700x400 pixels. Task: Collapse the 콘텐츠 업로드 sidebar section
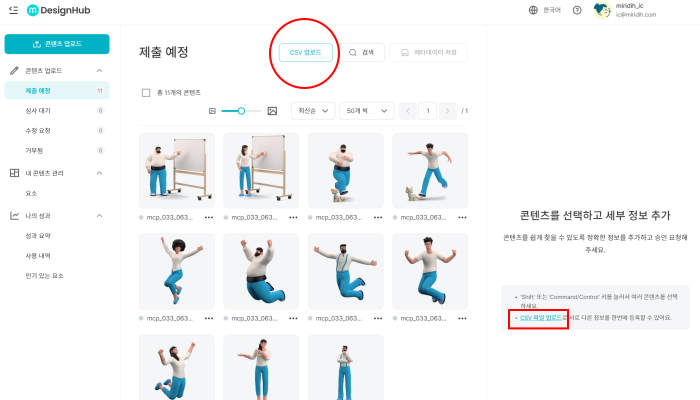pos(100,71)
